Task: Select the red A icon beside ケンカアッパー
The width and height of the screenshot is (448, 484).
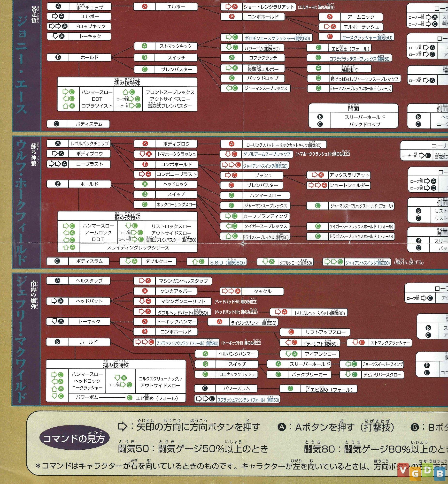Action: pyautogui.click(x=145, y=291)
